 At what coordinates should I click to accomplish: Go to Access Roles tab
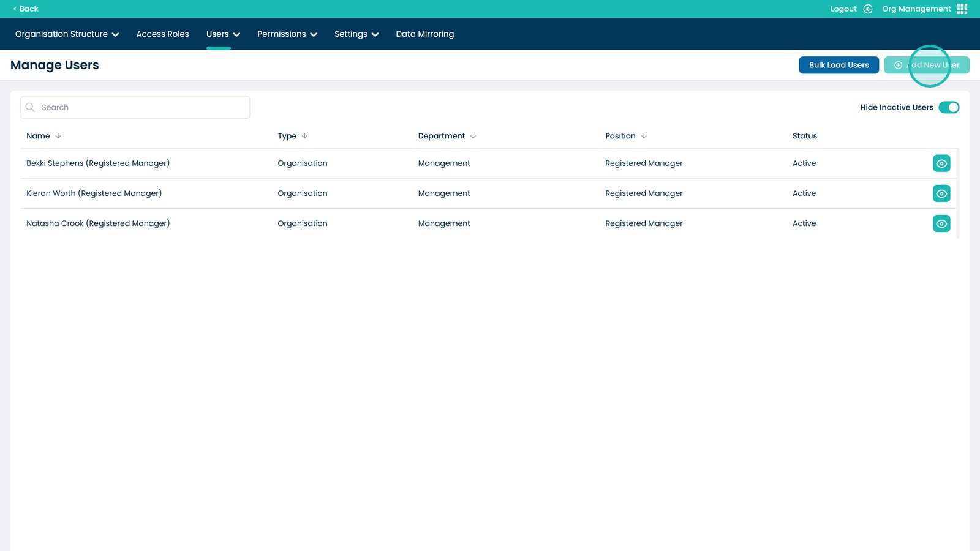(x=162, y=34)
